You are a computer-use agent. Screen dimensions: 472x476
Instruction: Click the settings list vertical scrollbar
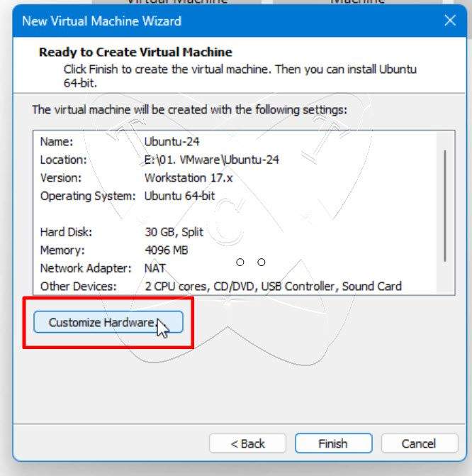coord(444,206)
